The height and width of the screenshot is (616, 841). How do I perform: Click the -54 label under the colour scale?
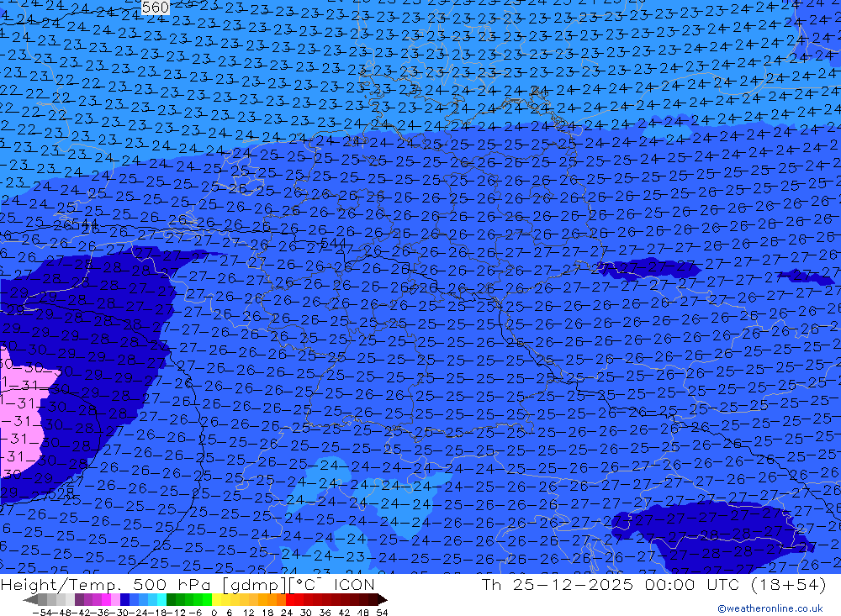[x=43, y=613]
